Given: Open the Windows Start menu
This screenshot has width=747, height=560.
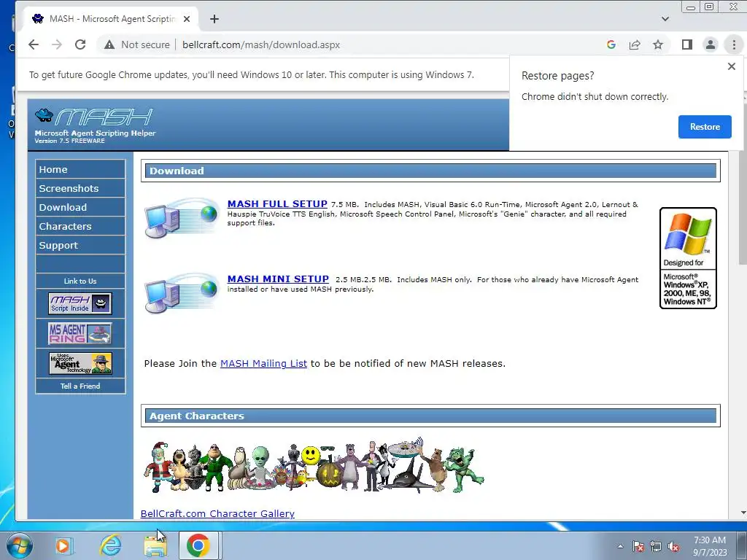Looking at the screenshot, I should pyautogui.click(x=18, y=545).
